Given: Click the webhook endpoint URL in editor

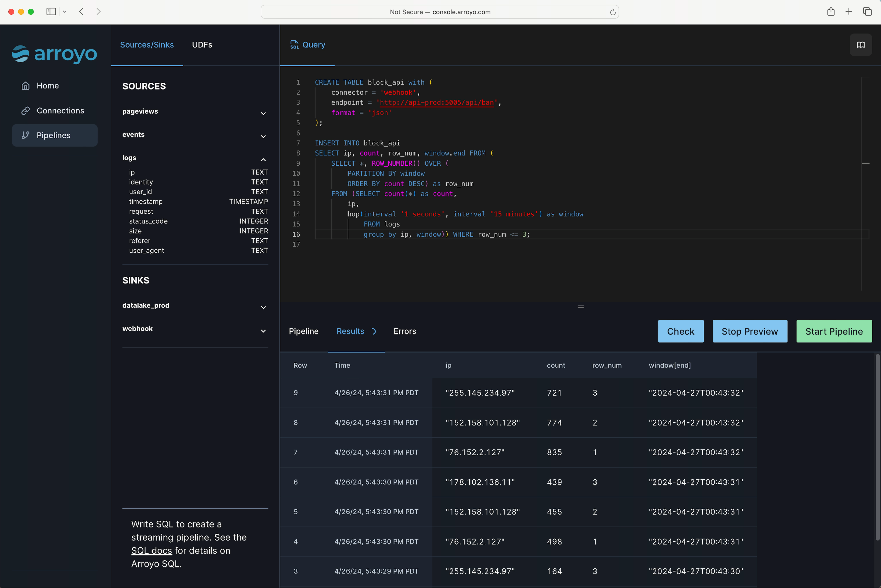Looking at the screenshot, I should (x=437, y=102).
